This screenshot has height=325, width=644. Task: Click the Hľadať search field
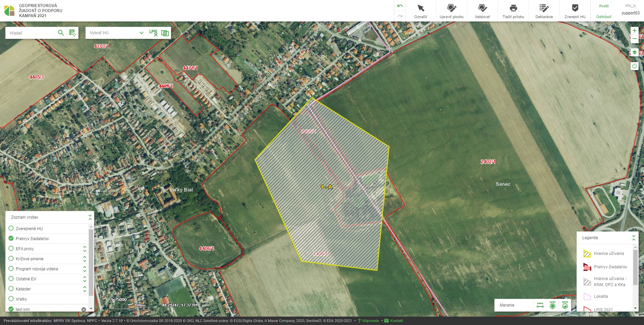coord(32,33)
